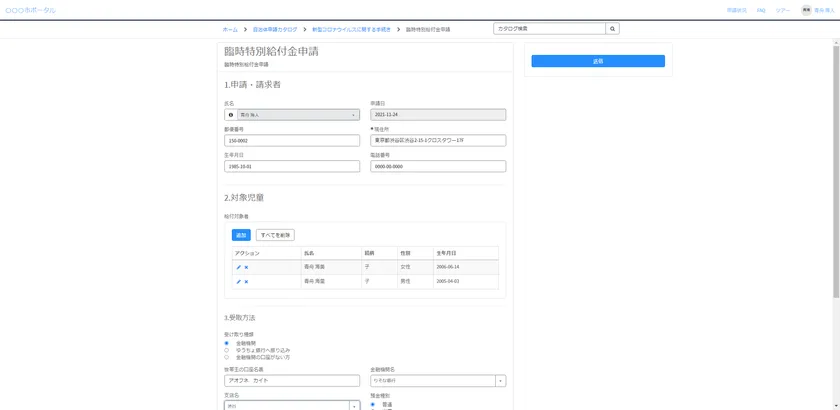840x410 pixels.
Task: Click the delete X icon in first table row
Action: pyautogui.click(x=246, y=267)
